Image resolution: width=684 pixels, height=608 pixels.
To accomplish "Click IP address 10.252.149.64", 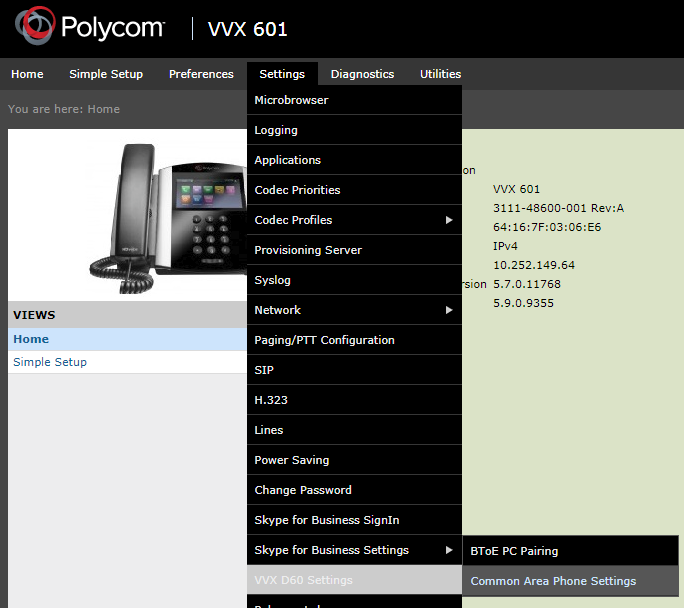I will [x=534, y=265].
